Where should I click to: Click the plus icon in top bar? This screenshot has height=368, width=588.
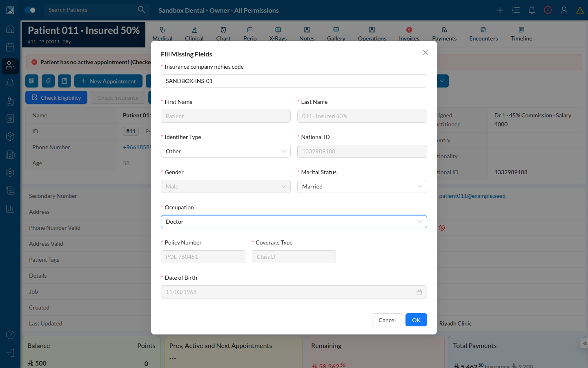[500, 10]
